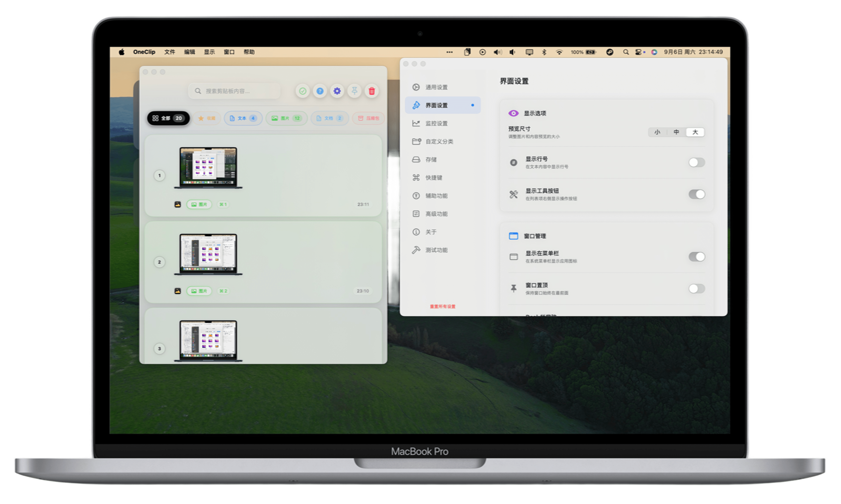Click the red trash clear icon

372,91
